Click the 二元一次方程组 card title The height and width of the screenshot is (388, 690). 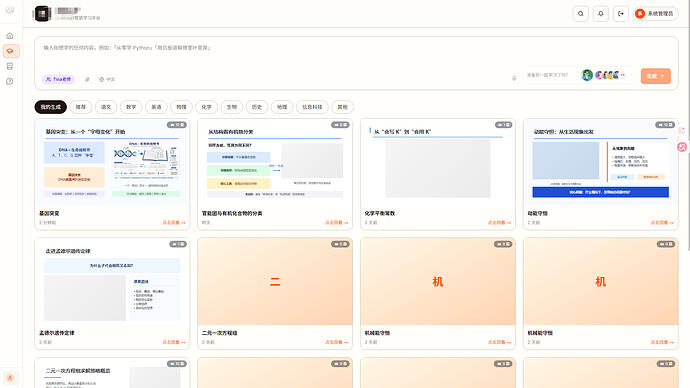(x=220, y=333)
